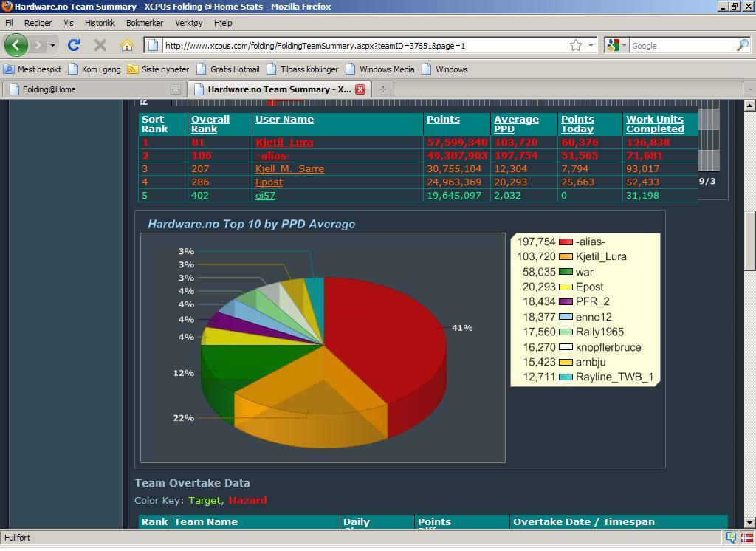Viewport: 756px width, 551px height.
Task: Open the Fil menu
Action: [9, 23]
